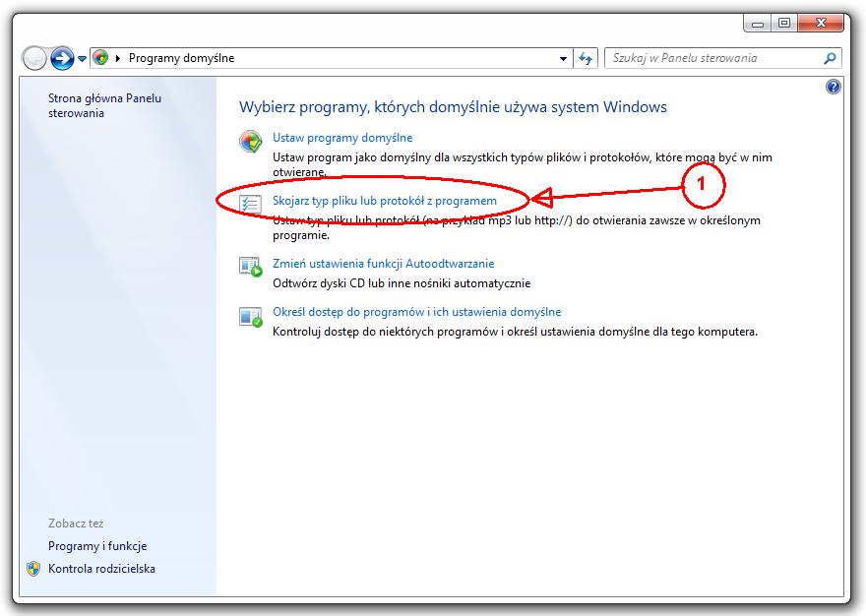The height and width of the screenshot is (616, 866).
Task: Open the recent pages dropdown arrow
Action: [x=82, y=59]
